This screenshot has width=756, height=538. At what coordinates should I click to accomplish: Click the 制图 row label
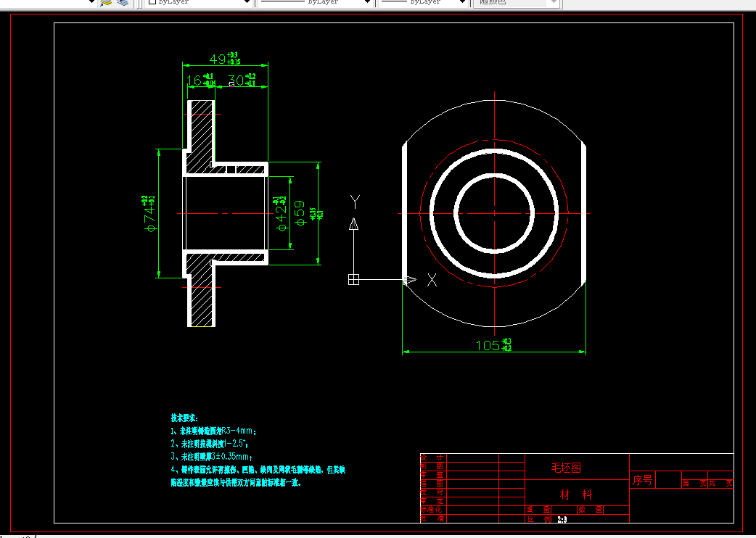pyautogui.click(x=432, y=466)
